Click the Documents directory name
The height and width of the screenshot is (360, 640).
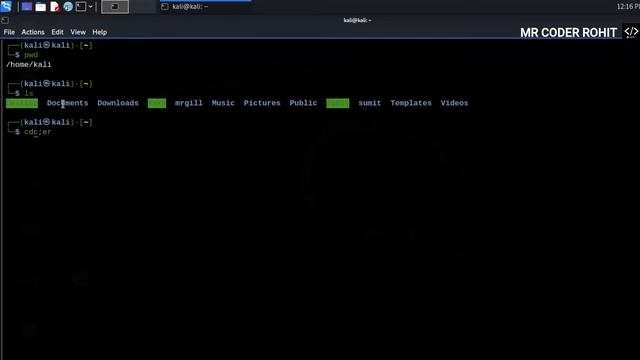pos(67,103)
